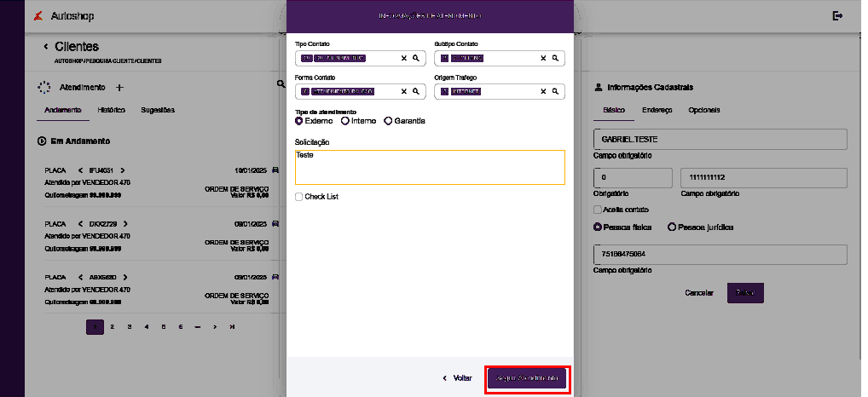Choose Pessoa física option
This screenshot has width=868, height=397.
pos(598,227)
